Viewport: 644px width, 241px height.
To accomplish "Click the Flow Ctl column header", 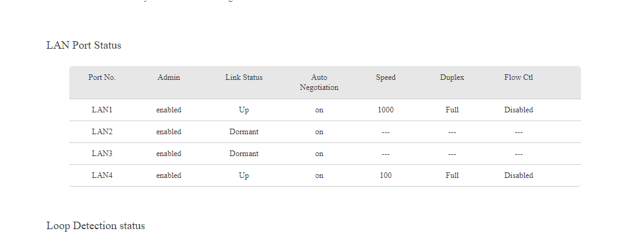I will pos(519,77).
